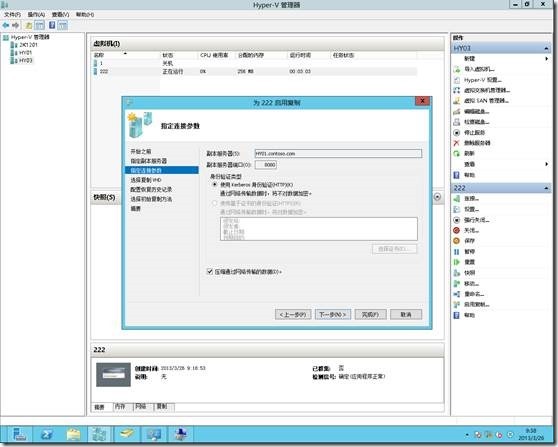This screenshot has width=558, height=447.
Task: Switch to the 网络 tab in details pane
Action: click(x=142, y=406)
